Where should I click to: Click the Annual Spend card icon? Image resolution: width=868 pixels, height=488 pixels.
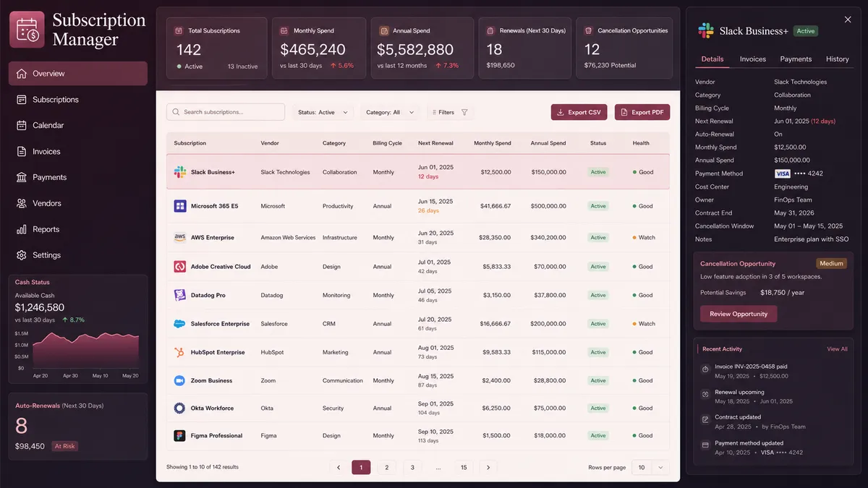383,31
